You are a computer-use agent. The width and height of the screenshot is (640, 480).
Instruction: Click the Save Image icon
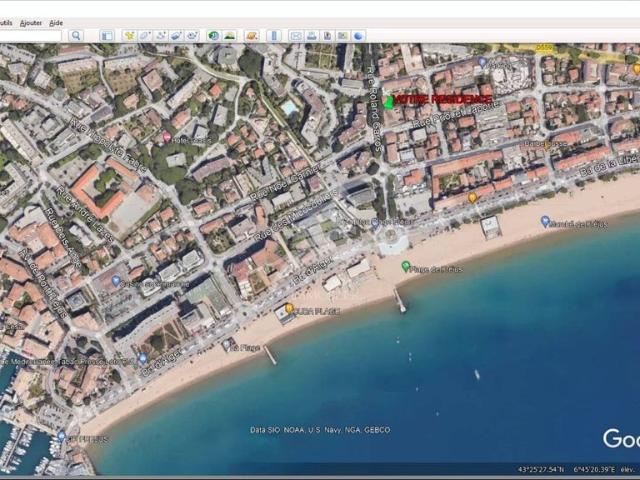tap(327, 36)
